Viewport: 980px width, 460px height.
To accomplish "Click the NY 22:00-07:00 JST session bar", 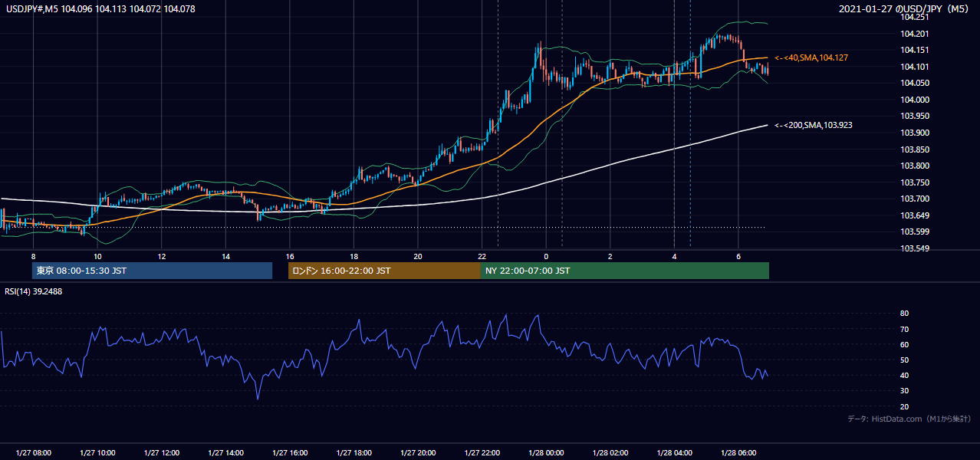I will click(x=625, y=271).
